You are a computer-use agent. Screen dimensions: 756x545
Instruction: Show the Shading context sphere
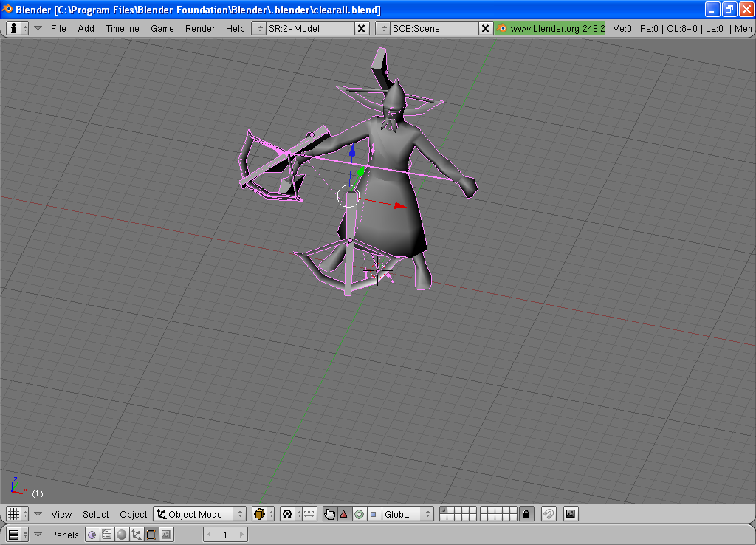click(122, 535)
